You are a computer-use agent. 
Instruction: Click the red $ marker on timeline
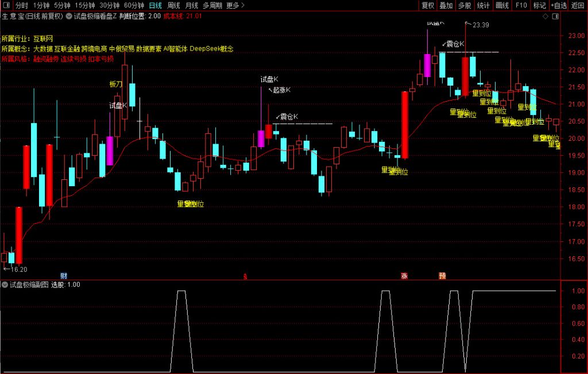[x=245, y=276]
